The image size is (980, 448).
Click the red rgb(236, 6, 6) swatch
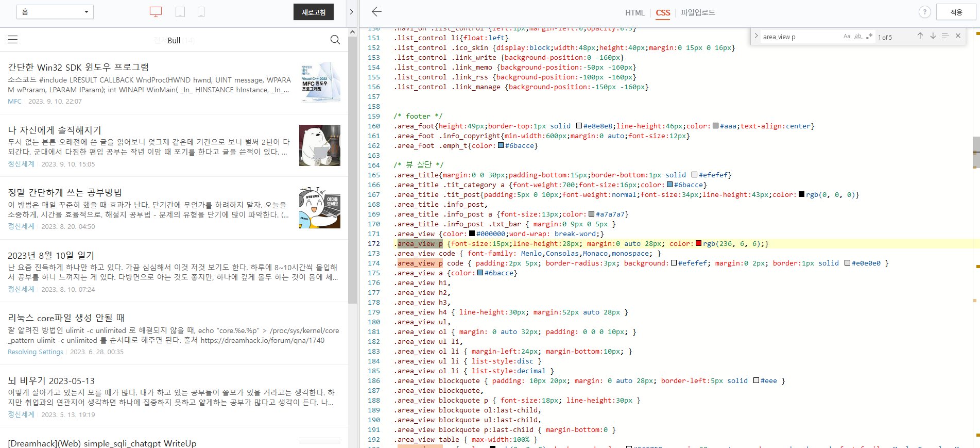698,243
